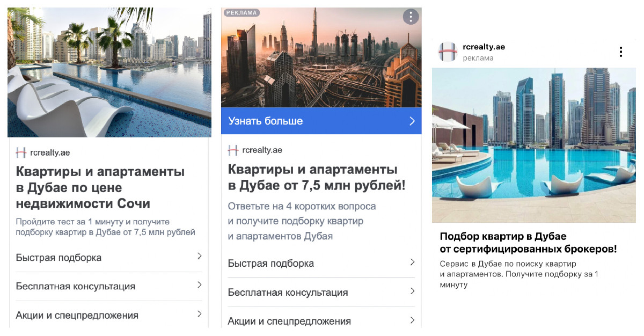This screenshot has width=644, height=336.
Task: Click the РЕКЛАМА badge on middle ad
Action: click(x=241, y=13)
